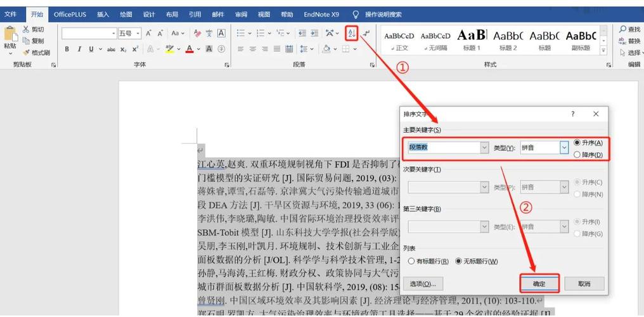Expand the primary 类型 拼音 dropdown
The width and height of the screenshot is (644, 317).
563,148
